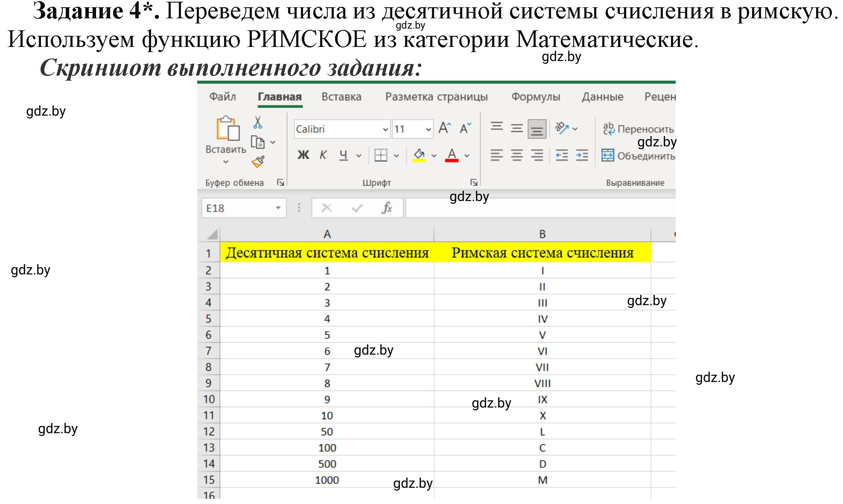This screenshot has width=843, height=504.
Task: Select row 1 header
Action: (208, 253)
